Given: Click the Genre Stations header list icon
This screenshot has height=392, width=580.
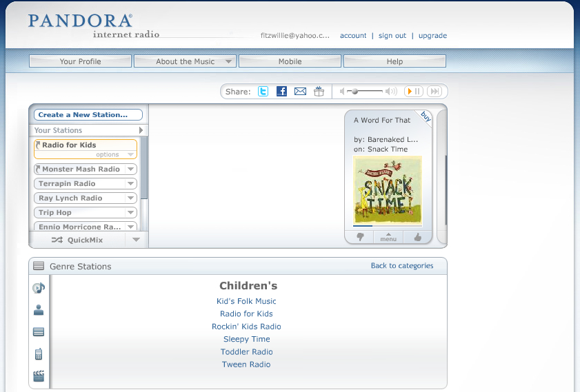Looking at the screenshot, I should pyautogui.click(x=39, y=266).
